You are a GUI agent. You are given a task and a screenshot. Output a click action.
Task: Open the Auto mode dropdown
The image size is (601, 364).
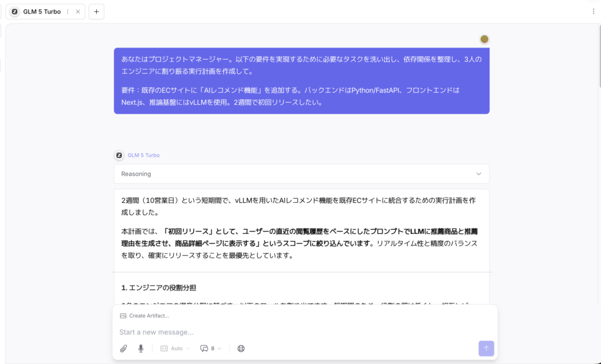tap(175, 348)
